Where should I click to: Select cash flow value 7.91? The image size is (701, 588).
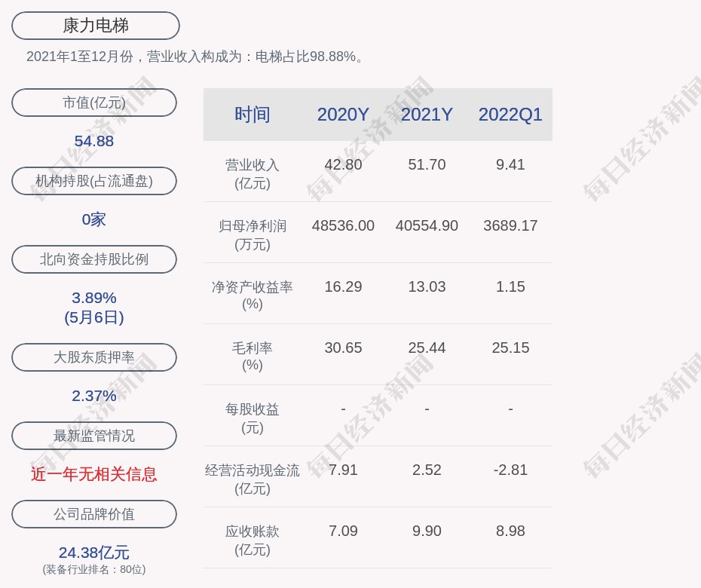point(343,470)
